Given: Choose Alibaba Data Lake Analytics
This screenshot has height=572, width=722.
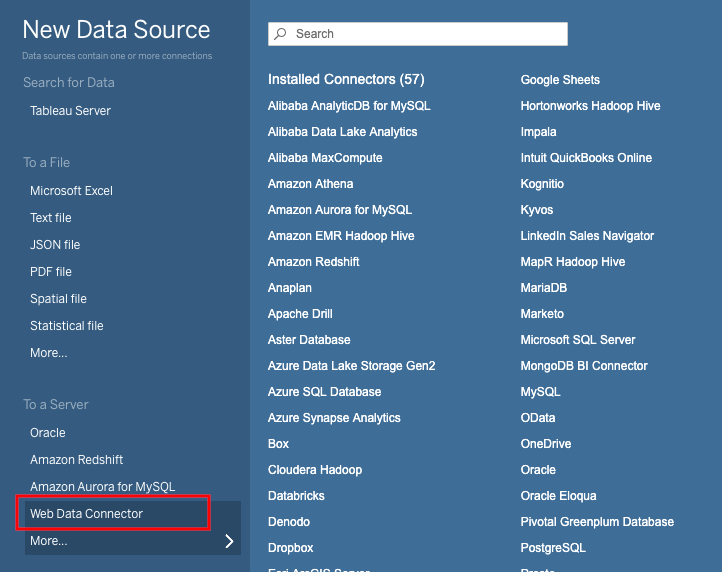Looking at the screenshot, I should (x=343, y=132).
